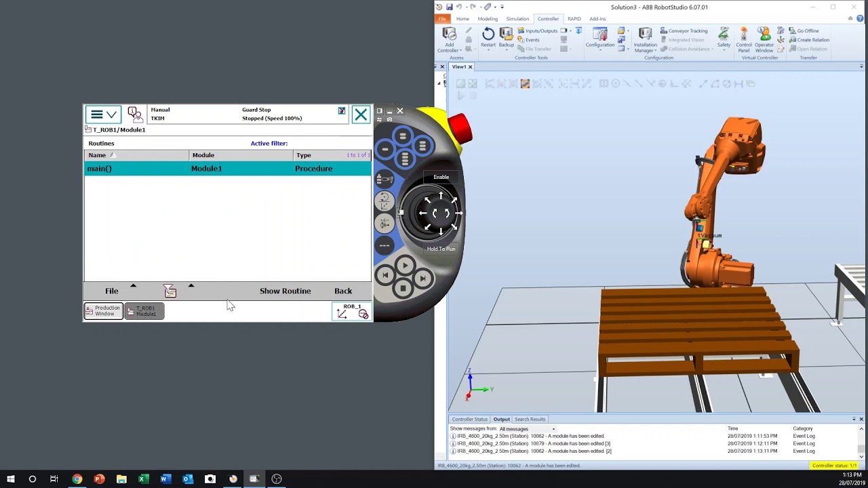The height and width of the screenshot is (488, 868).
Task: Click the Restart controller button
Action: pos(488,38)
